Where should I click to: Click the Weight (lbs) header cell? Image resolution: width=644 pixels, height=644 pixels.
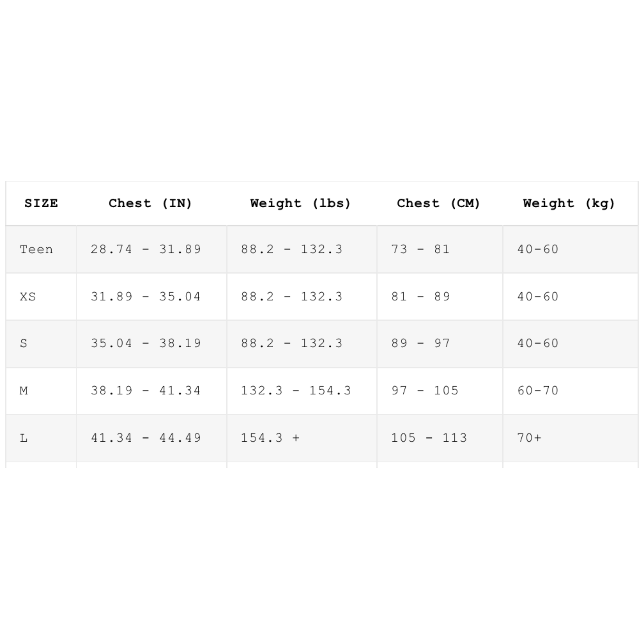[302, 203]
